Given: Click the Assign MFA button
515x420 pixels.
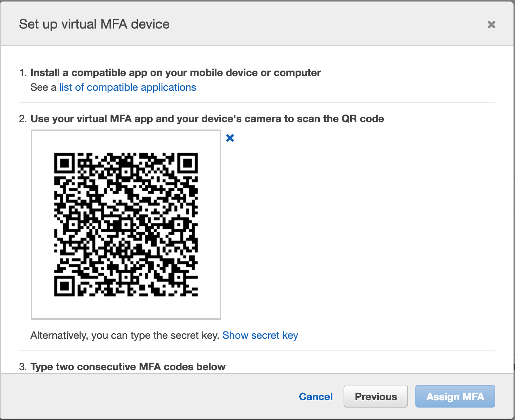Looking at the screenshot, I should (x=455, y=396).
